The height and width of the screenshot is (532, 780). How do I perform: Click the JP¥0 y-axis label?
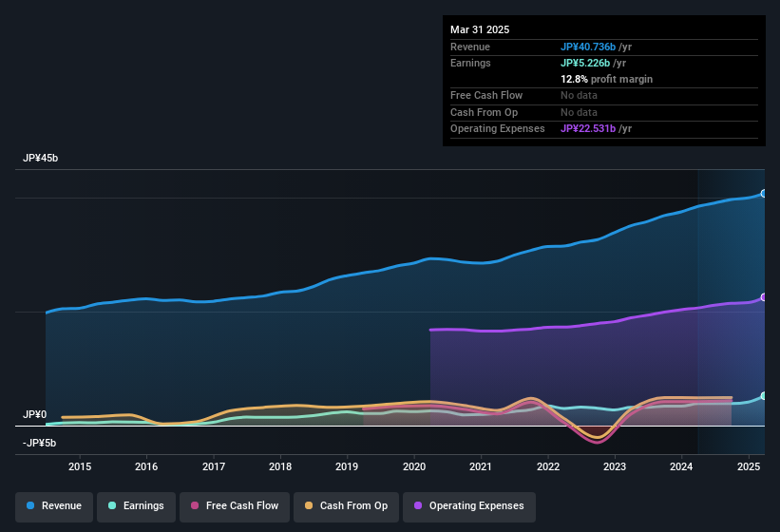(x=35, y=414)
